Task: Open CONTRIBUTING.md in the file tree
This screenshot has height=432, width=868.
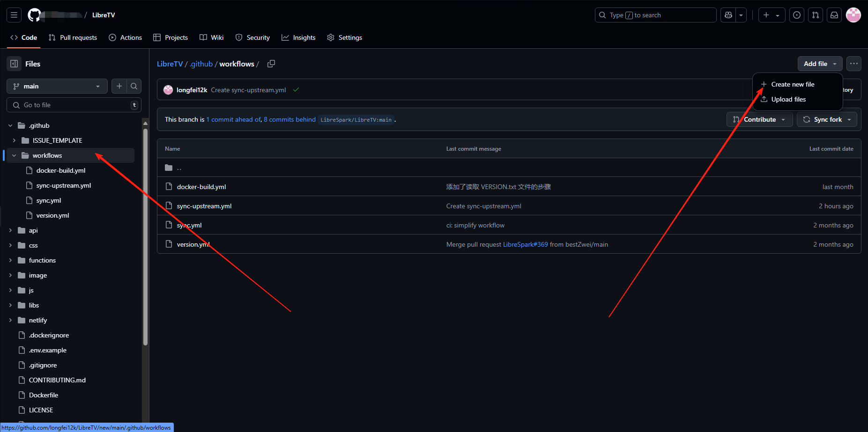Action: pyautogui.click(x=57, y=380)
